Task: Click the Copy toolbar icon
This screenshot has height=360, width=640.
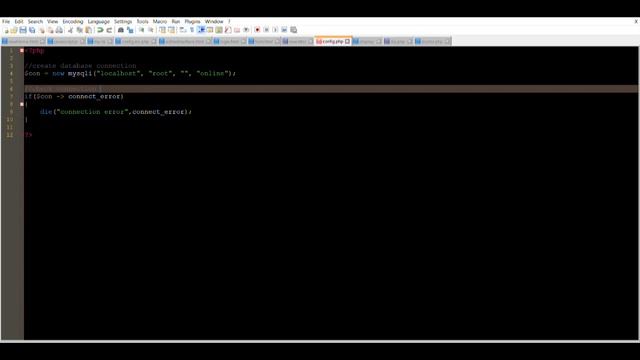Action: 80,30
